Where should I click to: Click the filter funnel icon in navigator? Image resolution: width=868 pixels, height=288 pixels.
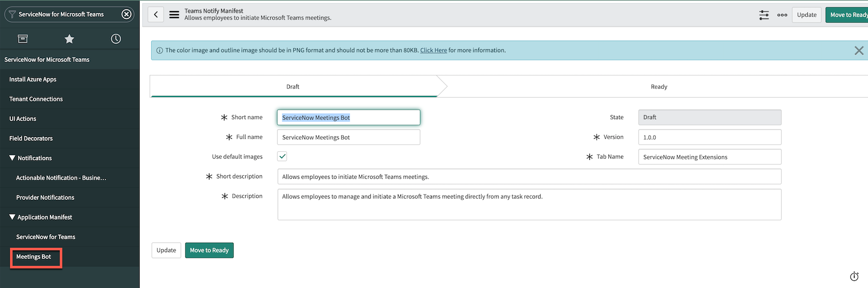pyautogui.click(x=12, y=14)
